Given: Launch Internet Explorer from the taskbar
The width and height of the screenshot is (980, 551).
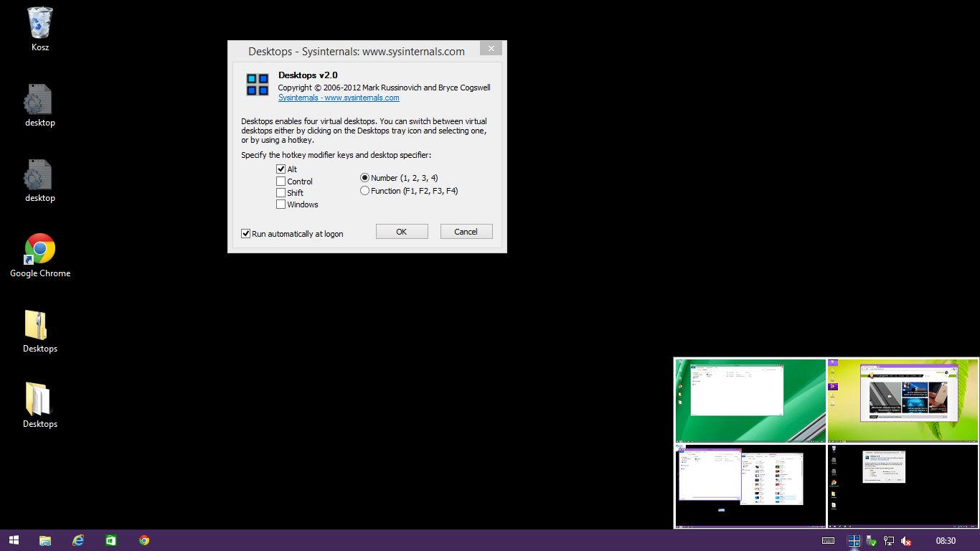Looking at the screenshot, I should click(78, 540).
